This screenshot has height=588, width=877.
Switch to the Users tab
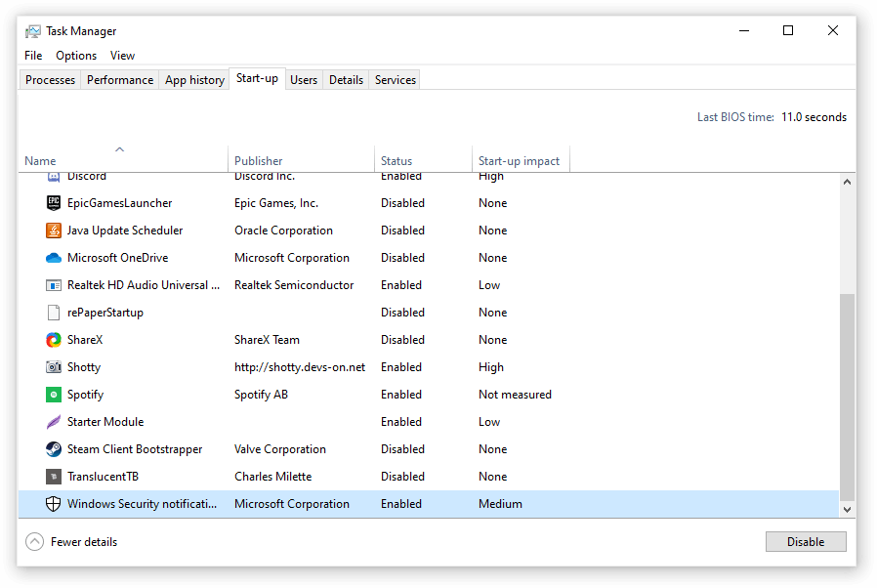304,80
